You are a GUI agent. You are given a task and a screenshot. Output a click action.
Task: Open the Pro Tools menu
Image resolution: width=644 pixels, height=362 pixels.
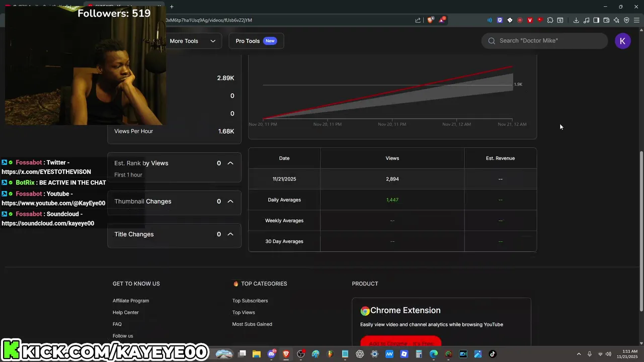(x=256, y=41)
